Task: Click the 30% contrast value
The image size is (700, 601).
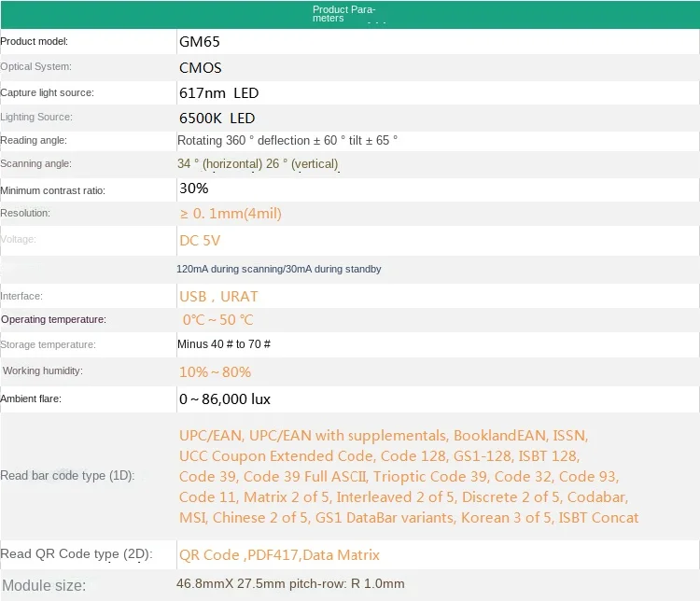Action: [x=194, y=189]
